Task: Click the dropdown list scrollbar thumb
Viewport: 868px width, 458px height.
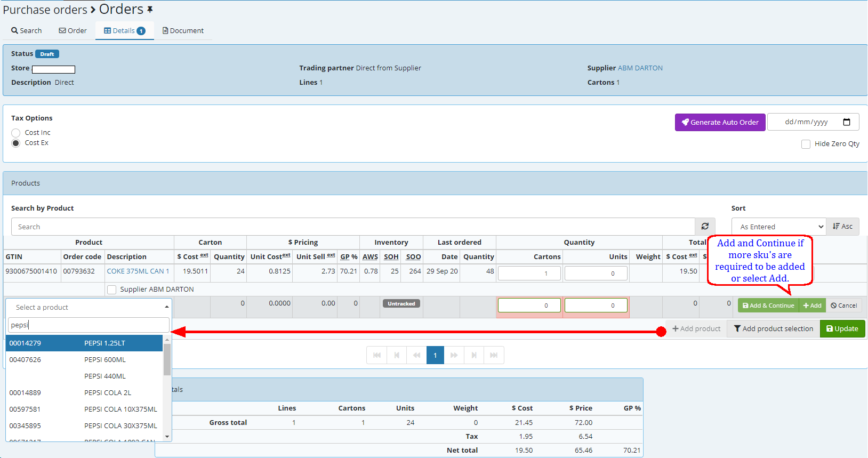Action: coord(167,359)
